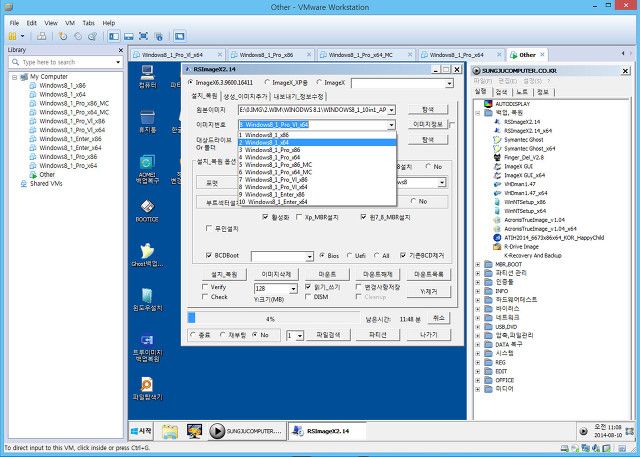Open the BCDBoot drive dropdown
640x457 pixels.
click(309, 256)
